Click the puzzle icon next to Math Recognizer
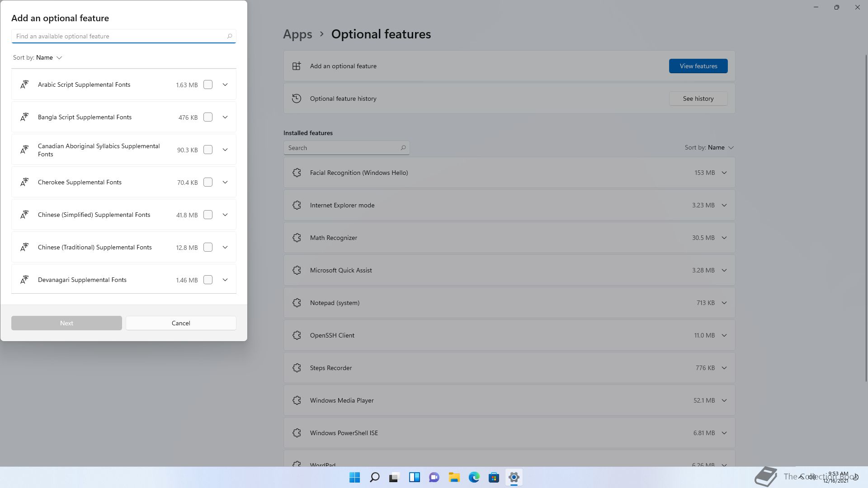This screenshot has width=868, height=488. (x=297, y=238)
